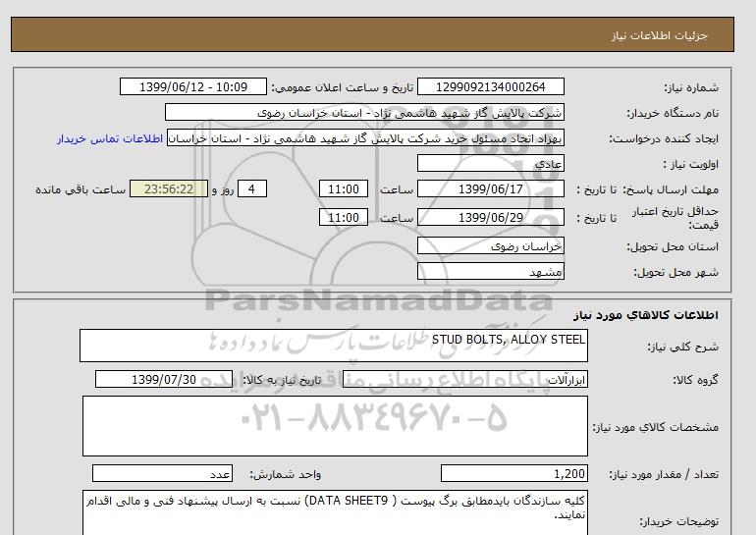Select the announcement date field 1399/06/12 - 10:09
Screen dimensions: 756x535
click(192, 86)
